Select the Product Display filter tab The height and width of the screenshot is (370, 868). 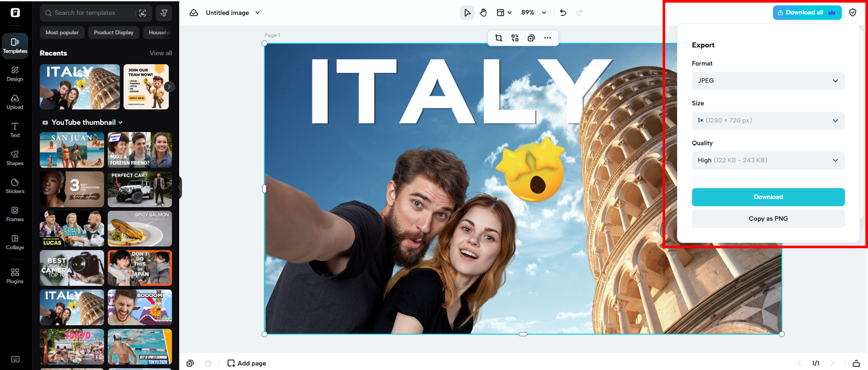[x=114, y=32]
